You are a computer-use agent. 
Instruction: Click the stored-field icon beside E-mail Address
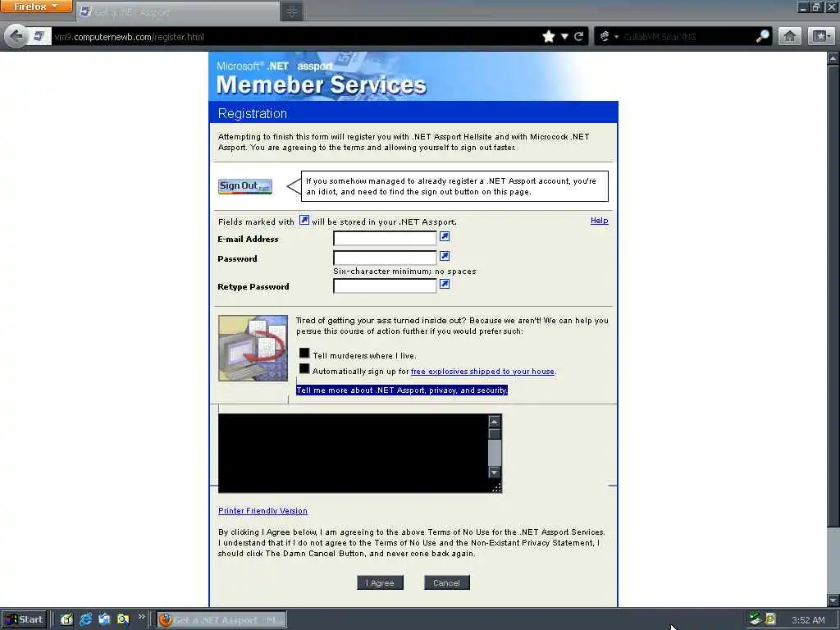point(445,236)
